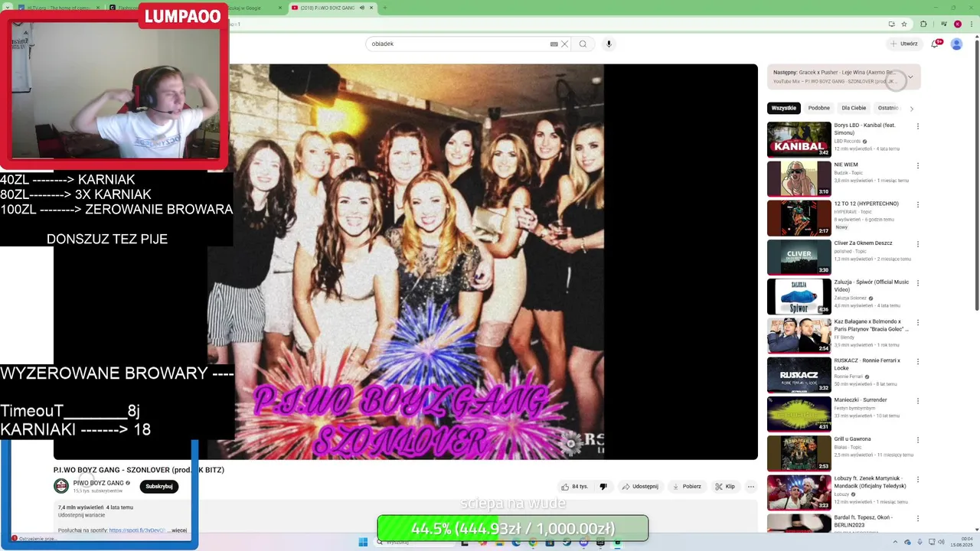Image resolution: width=980 pixels, height=551 pixels.
Task: Click the Klip clip button
Action: tap(725, 487)
